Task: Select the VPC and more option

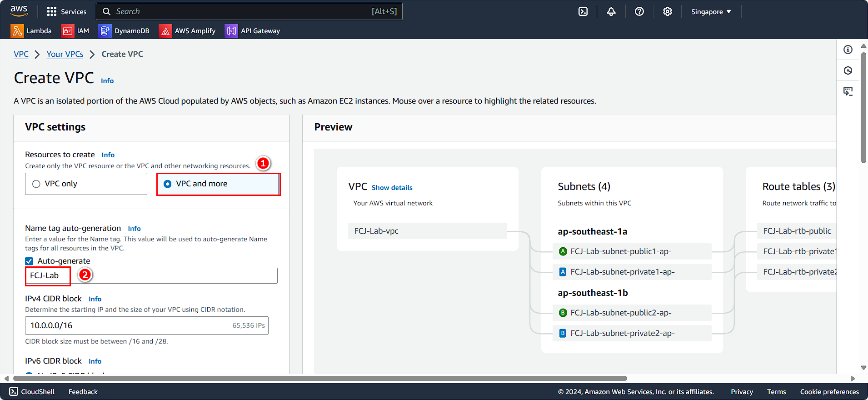Action: click(x=218, y=184)
